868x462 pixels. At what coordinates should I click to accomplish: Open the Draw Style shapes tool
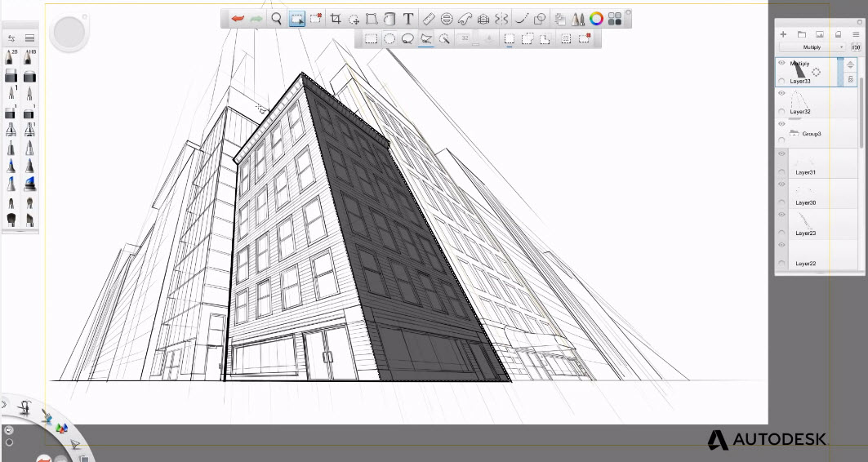point(540,19)
